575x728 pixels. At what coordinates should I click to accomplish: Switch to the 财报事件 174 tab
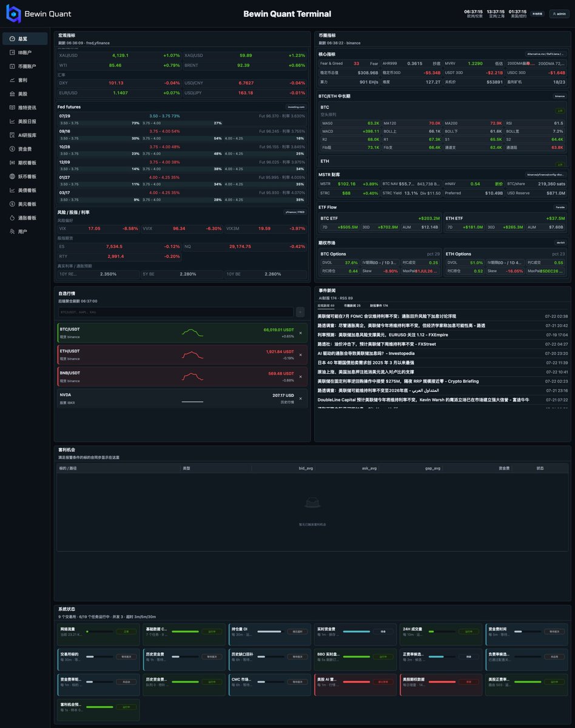379,306
